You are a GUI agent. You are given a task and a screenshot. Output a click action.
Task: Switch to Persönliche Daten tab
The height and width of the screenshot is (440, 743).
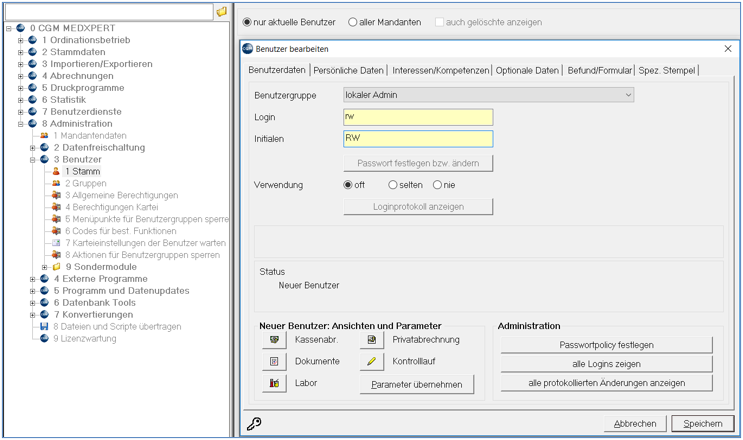click(x=348, y=71)
